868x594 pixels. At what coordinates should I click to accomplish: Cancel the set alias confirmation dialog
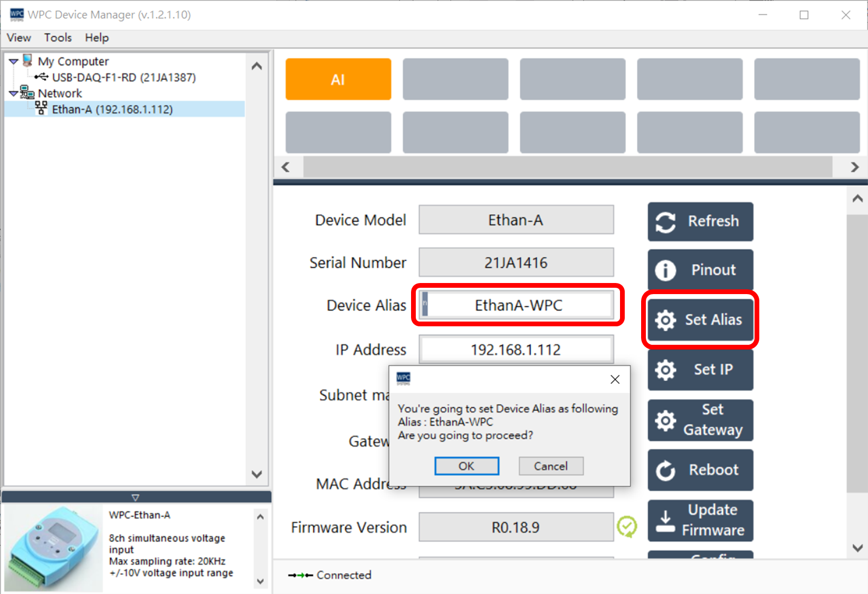(x=550, y=466)
